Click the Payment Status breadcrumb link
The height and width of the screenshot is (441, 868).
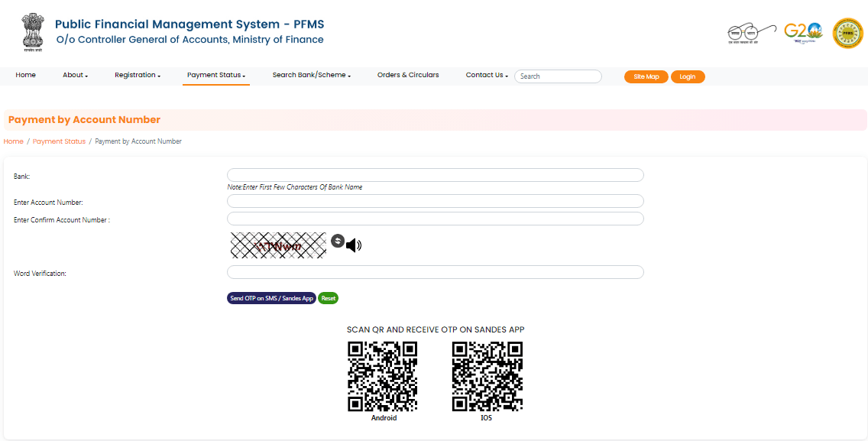pos(60,141)
